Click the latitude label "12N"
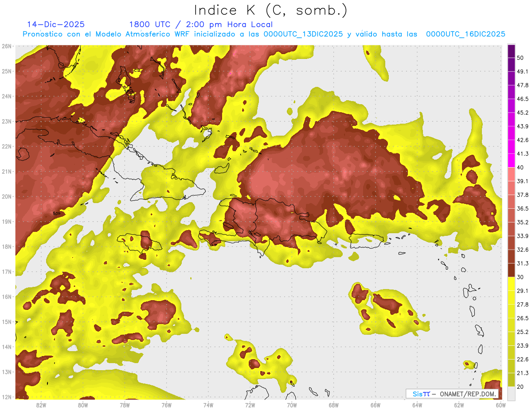 7,397
